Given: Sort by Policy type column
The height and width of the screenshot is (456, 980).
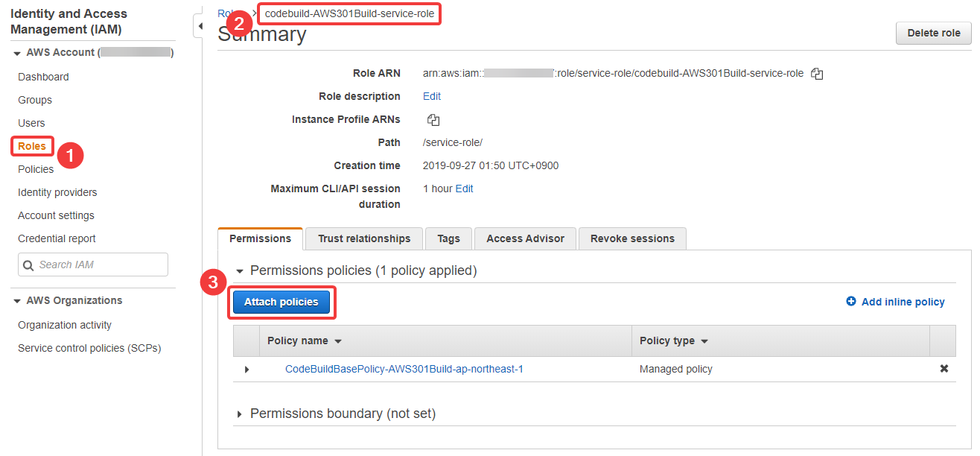Looking at the screenshot, I should [674, 341].
